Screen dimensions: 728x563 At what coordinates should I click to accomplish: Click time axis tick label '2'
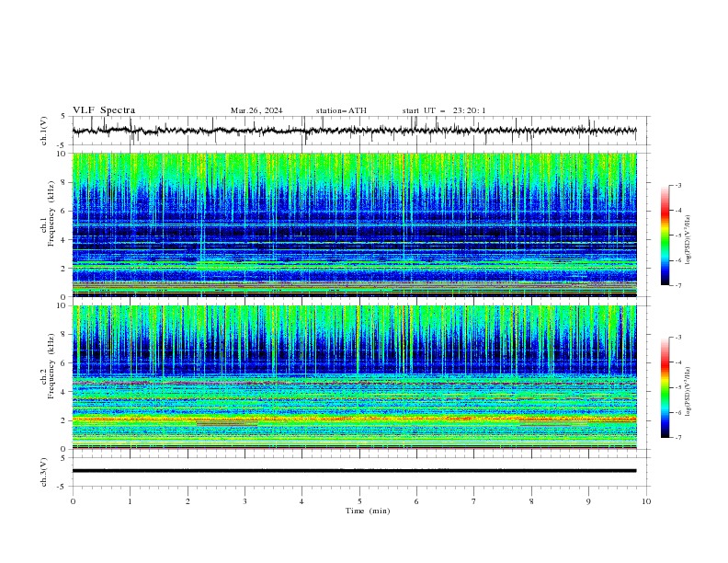click(188, 501)
